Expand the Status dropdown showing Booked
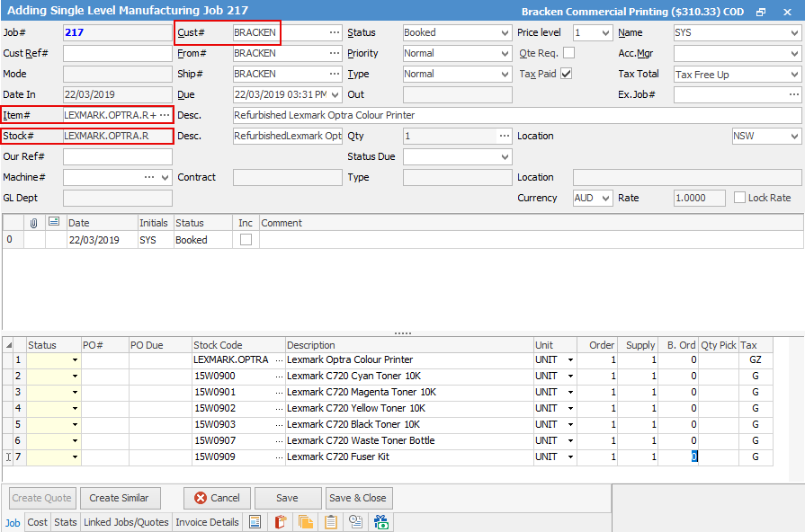Screen dimensions: 805x532 click(x=505, y=33)
